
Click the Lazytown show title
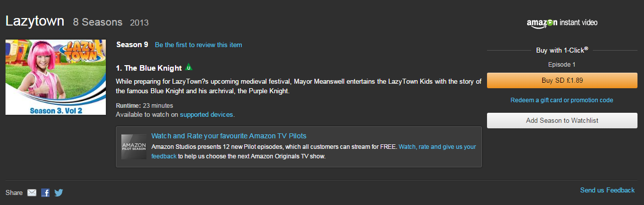[x=35, y=22]
